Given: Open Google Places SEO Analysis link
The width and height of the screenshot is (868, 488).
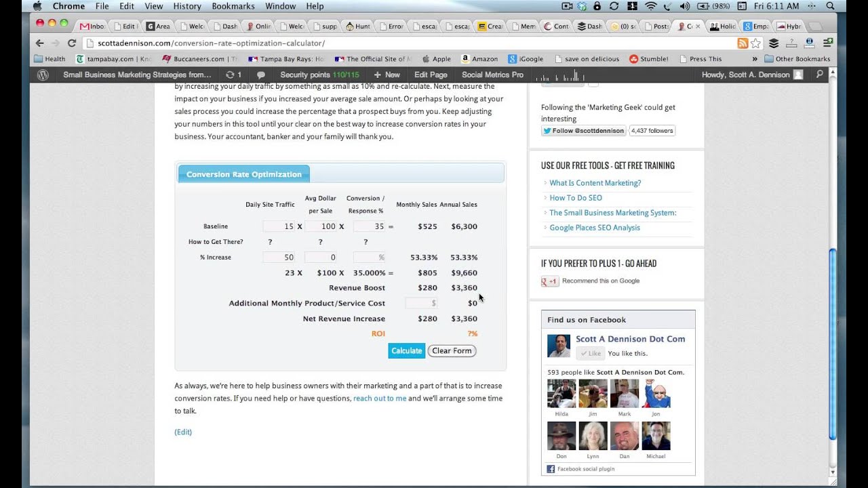Looking at the screenshot, I should (x=595, y=228).
